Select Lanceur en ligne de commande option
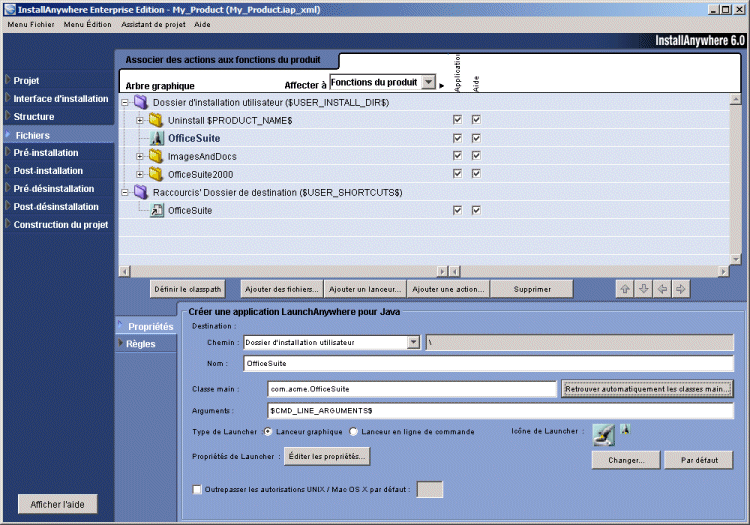Viewport: 750px width, 525px height. (x=354, y=432)
